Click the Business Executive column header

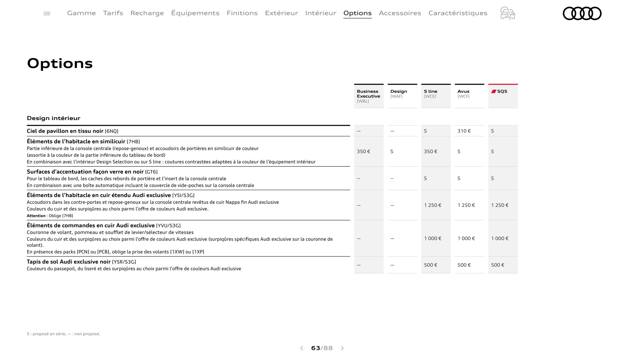[369, 96]
